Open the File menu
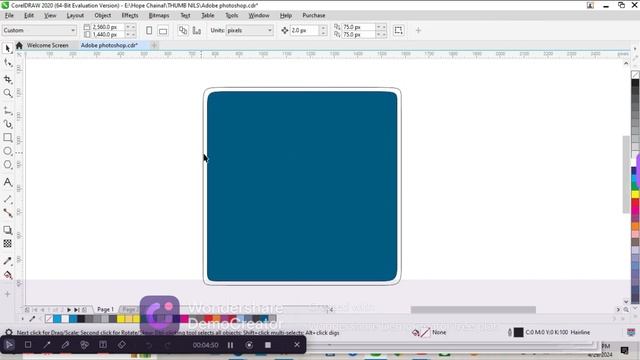The image size is (640, 360). [x=9, y=16]
